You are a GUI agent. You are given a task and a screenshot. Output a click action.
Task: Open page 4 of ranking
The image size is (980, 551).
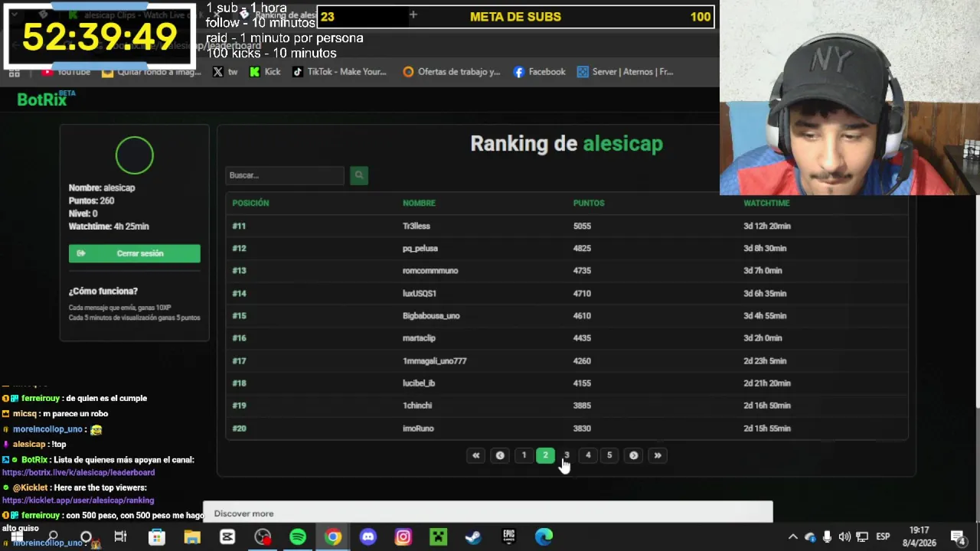click(x=588, y=455)
